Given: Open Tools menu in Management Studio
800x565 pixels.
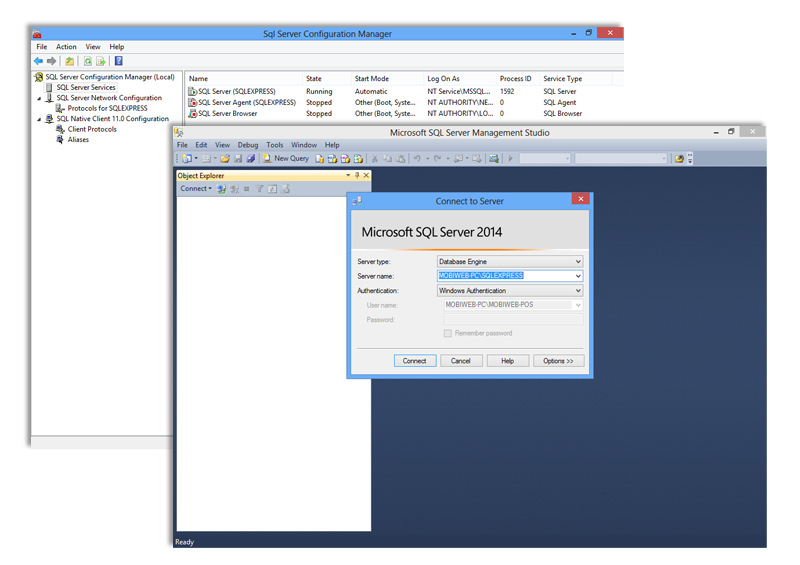Looking at the screenshot, I should (x=274, y=145).
